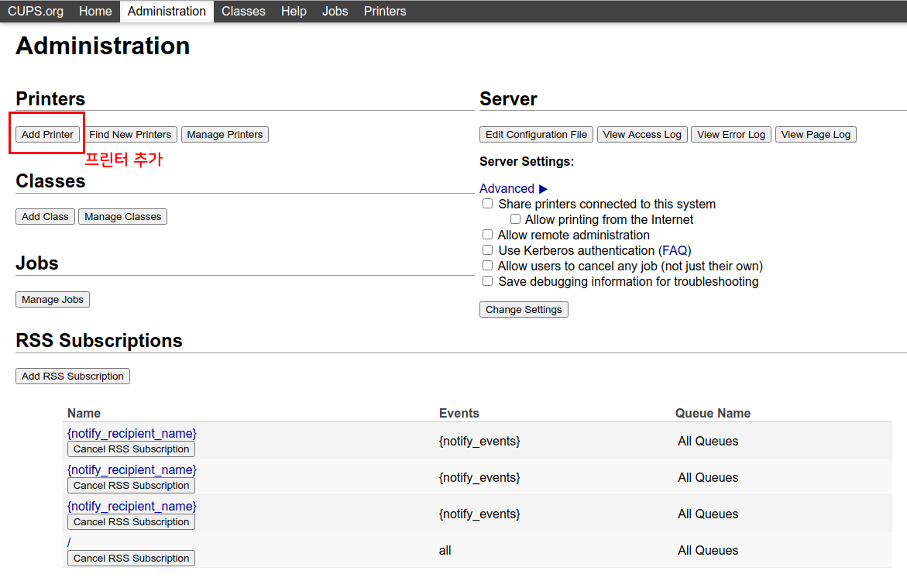Screen dimensions: 907x588
Task: Click Add RSS Subscription button
Action: pyautogui.click(x=73, y=377)
